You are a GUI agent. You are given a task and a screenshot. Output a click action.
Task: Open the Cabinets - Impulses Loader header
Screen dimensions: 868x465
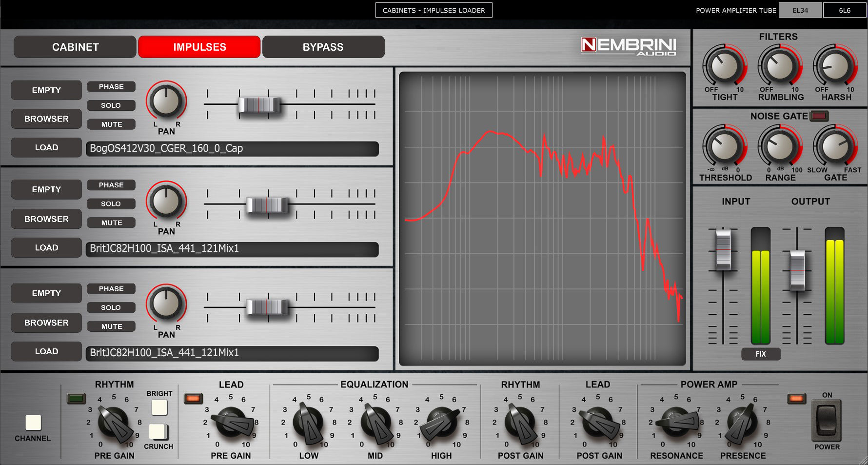434,10
